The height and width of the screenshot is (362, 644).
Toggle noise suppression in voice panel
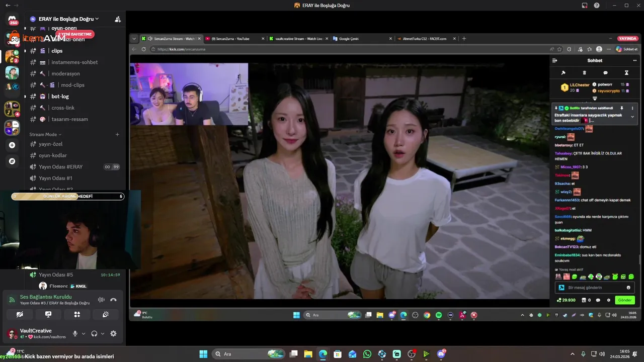coord(101,300)
